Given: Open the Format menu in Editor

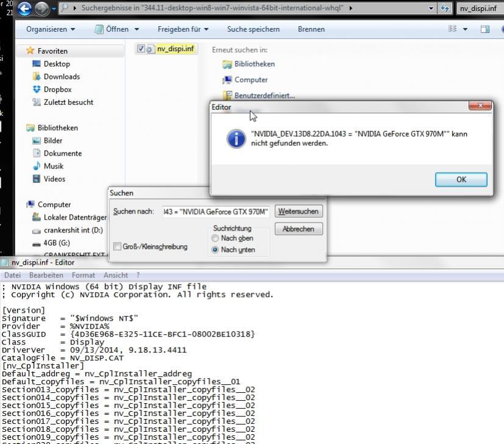Looking at the screenshot, I should point(83,275).
